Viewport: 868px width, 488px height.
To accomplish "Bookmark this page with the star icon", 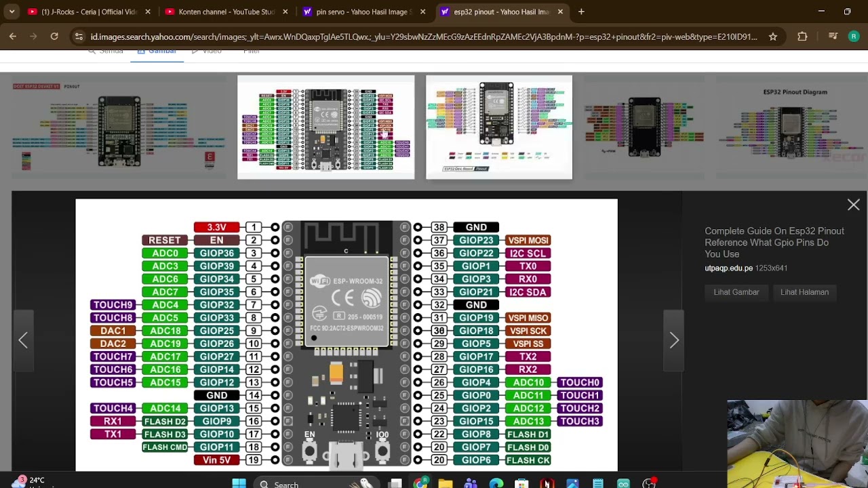I will (x=772, y=37).
